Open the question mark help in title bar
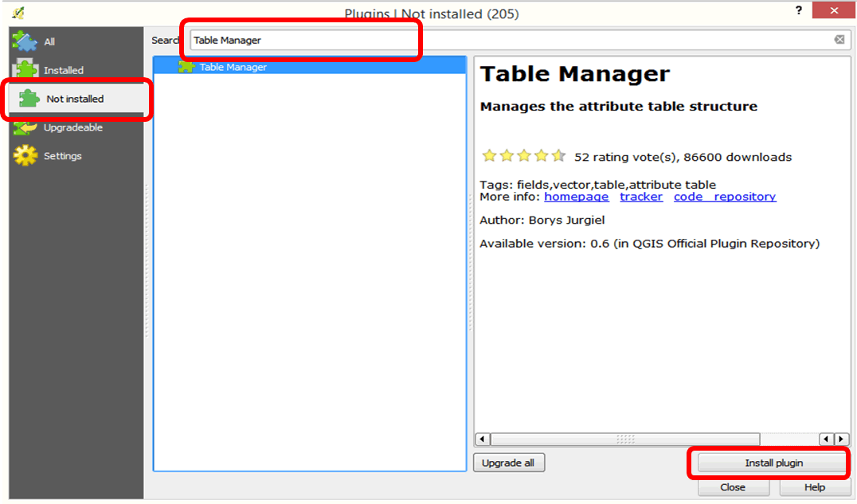Screen dimensions: 857x504 (x=799, y=10)
